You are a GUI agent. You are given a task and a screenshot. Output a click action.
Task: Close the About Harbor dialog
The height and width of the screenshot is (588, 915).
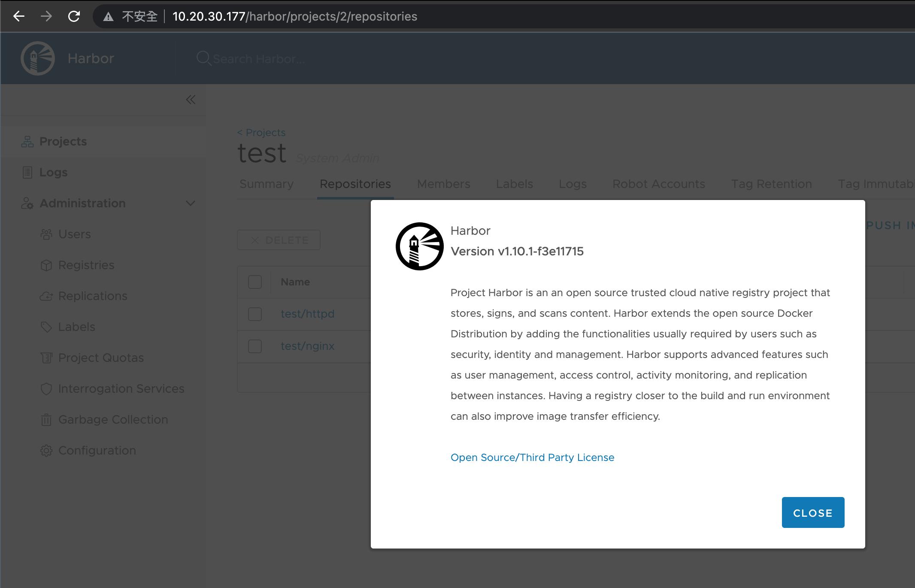[813, 512]
